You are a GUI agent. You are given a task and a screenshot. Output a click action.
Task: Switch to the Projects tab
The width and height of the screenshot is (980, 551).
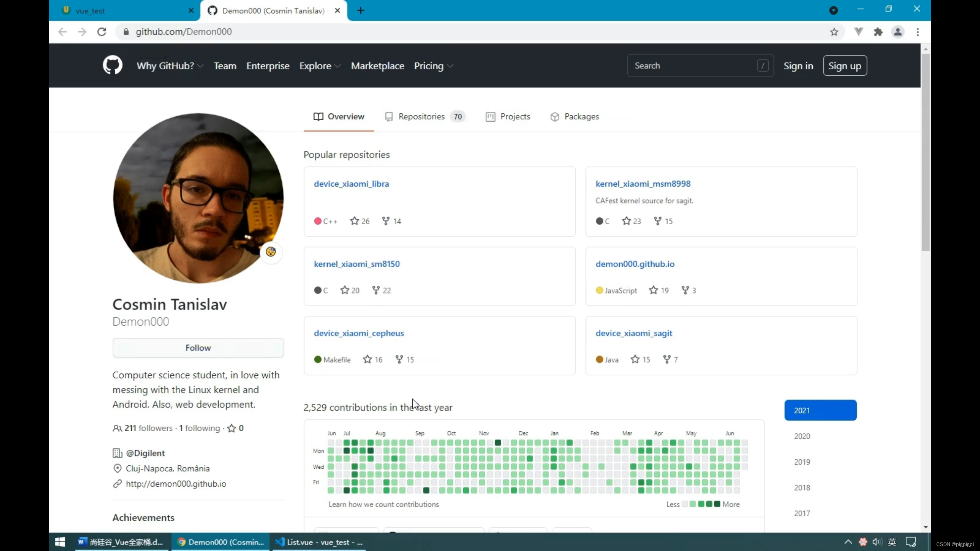coord(508,117)
